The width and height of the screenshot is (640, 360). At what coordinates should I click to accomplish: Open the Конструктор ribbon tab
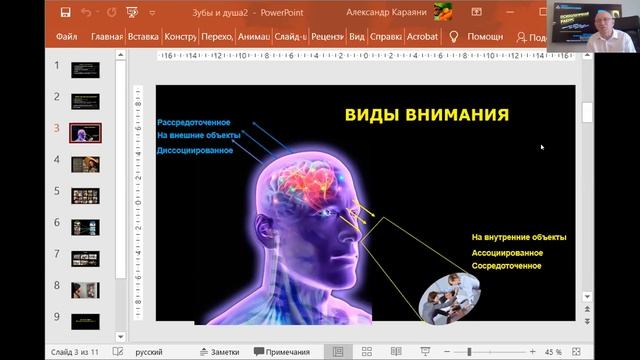click(180, 37)
